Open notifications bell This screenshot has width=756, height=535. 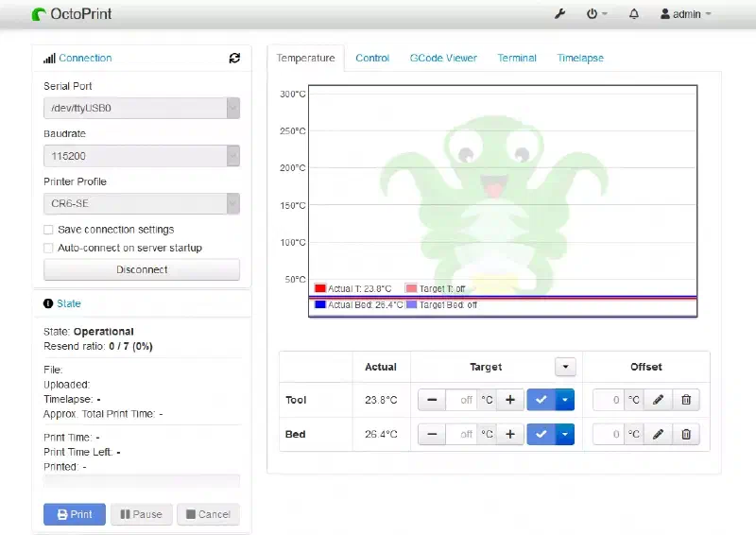634,14
